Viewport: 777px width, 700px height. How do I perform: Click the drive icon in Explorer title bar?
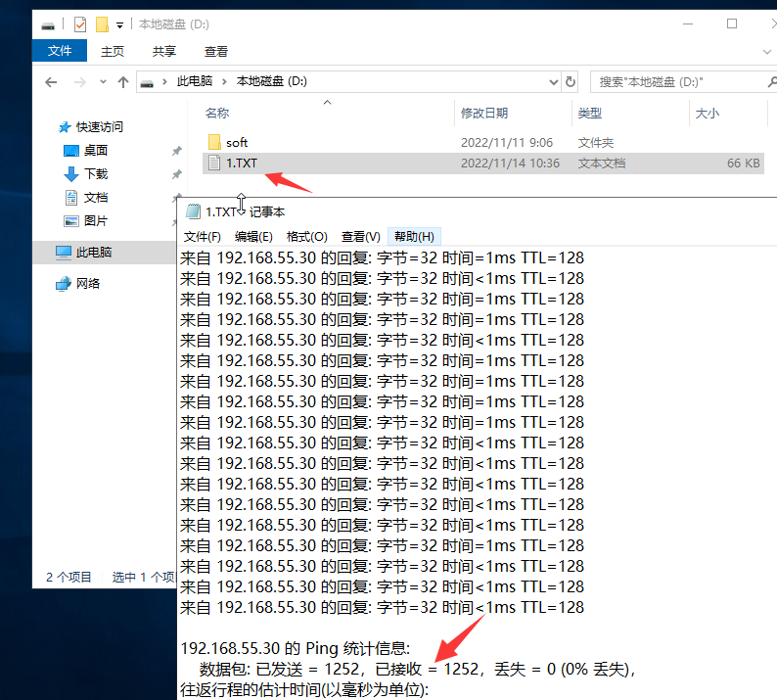pyautogui.click(x=48, y=24)
